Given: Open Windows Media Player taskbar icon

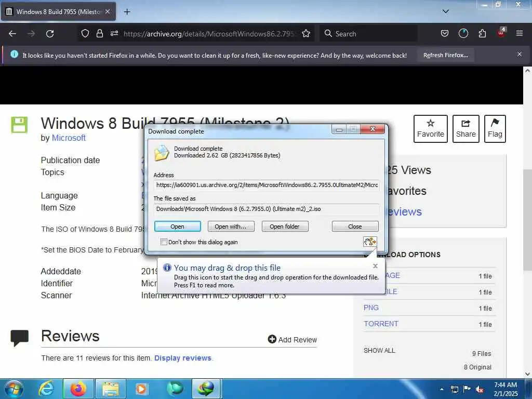Looking at the screenshot, I should click(141, 389).
